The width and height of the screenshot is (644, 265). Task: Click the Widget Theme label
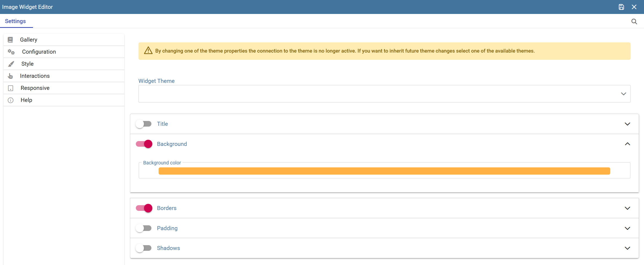pos(157,81)
